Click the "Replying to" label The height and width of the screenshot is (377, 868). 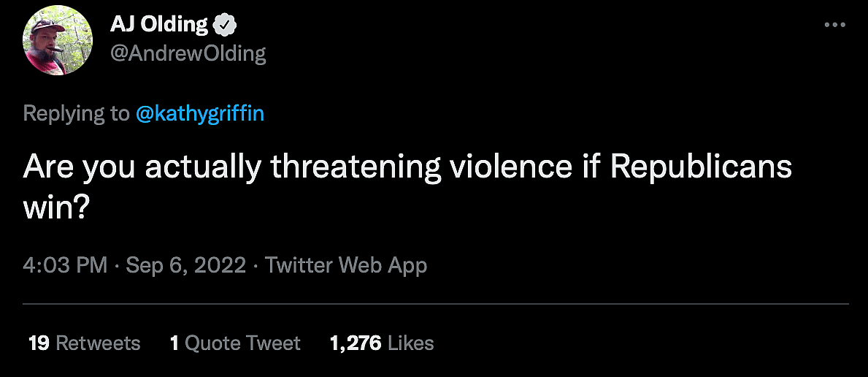tap(76, 114)
